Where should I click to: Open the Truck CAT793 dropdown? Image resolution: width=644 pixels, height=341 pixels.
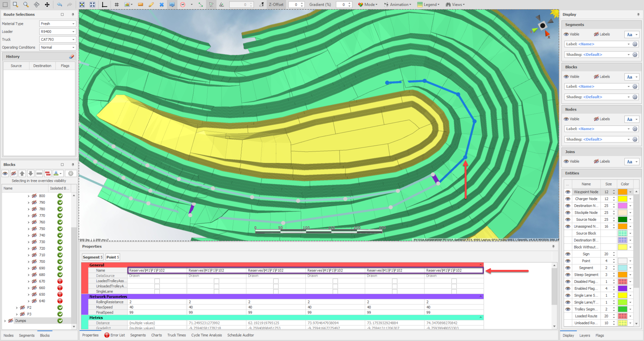(73, 40)
